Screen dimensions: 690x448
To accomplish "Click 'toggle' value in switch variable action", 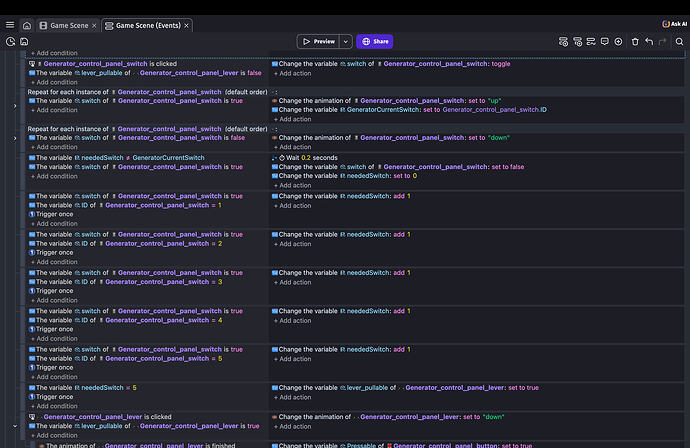I will click(x=501, y=64).
